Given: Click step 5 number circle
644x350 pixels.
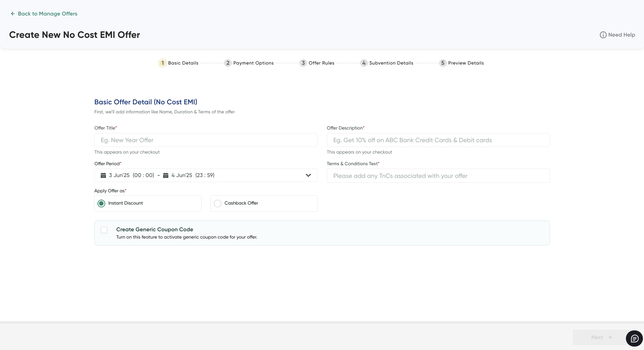Looking at the screenshot, I should (x=443, y=63).
